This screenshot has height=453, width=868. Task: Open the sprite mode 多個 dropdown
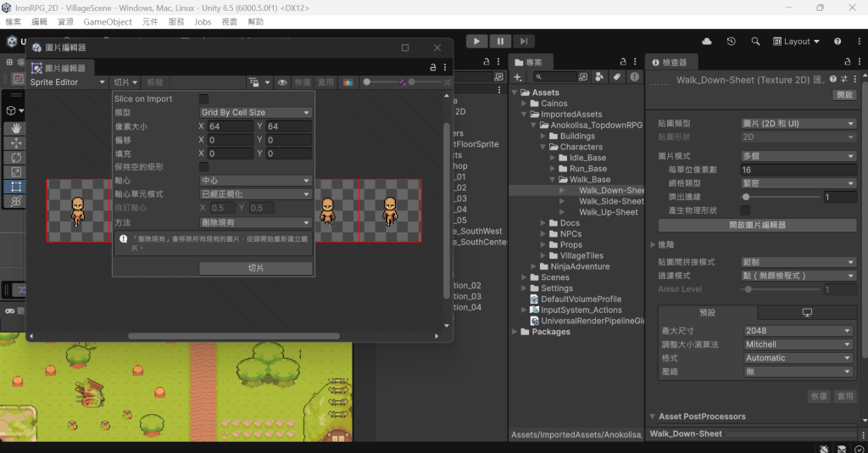pyautogui.click(x=798, y=156)
